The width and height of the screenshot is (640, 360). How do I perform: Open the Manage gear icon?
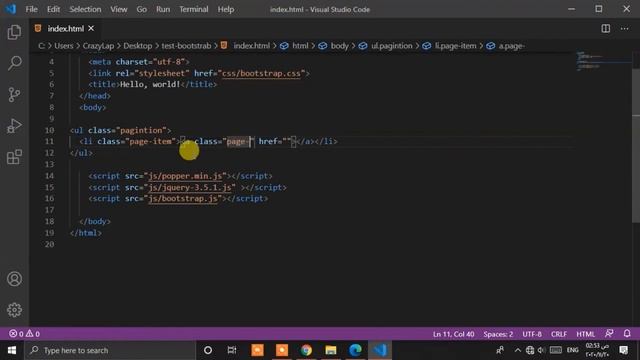pos(14,310)
